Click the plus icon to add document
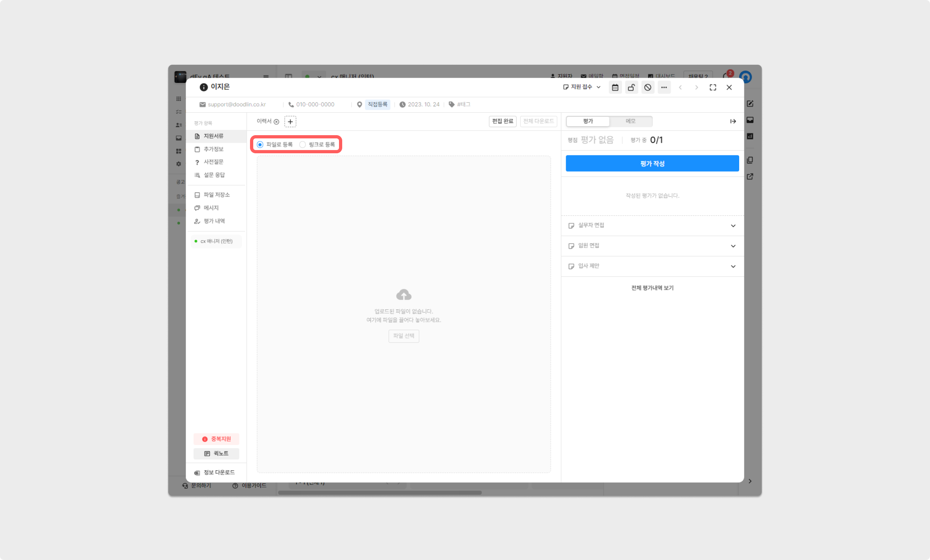The height and width of the screenshot is (560, 930). 290,121
